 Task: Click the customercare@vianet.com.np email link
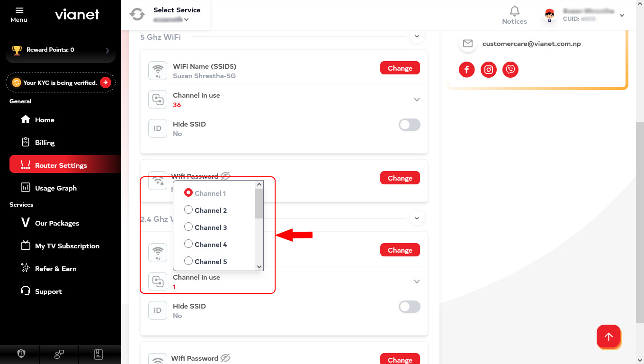pos(531,44)
